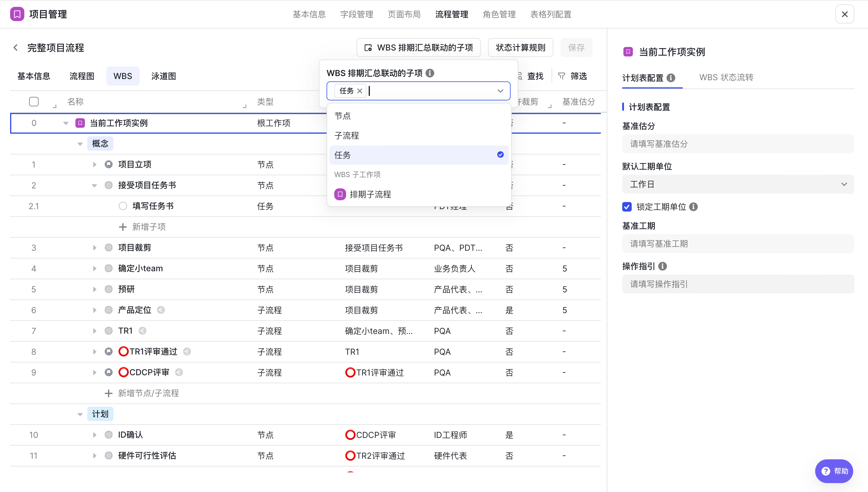Click the plus icon beside 新增子项
868x492 pixels.
click(123, 227)
